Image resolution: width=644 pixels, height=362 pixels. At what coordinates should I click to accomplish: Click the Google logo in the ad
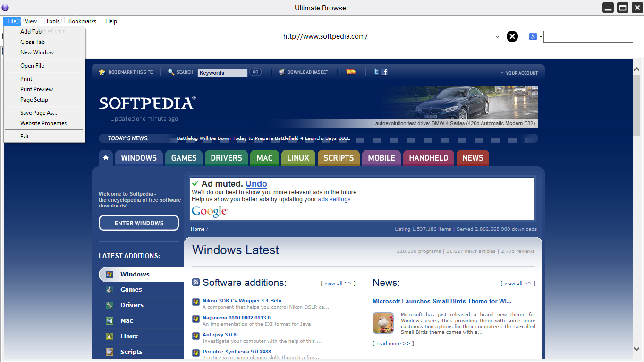(x=210, y=211)
